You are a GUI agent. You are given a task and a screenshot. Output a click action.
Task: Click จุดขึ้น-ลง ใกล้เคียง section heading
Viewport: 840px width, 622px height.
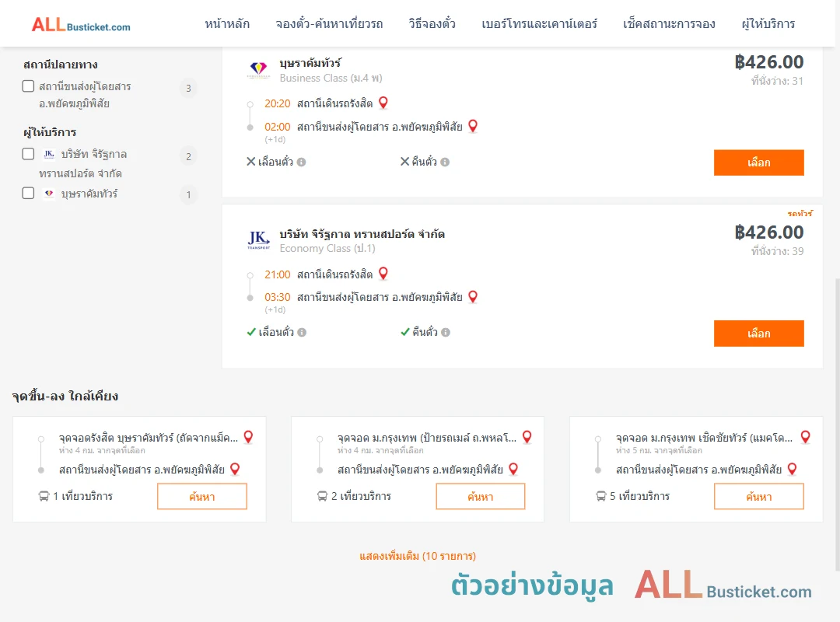(65, 396)
